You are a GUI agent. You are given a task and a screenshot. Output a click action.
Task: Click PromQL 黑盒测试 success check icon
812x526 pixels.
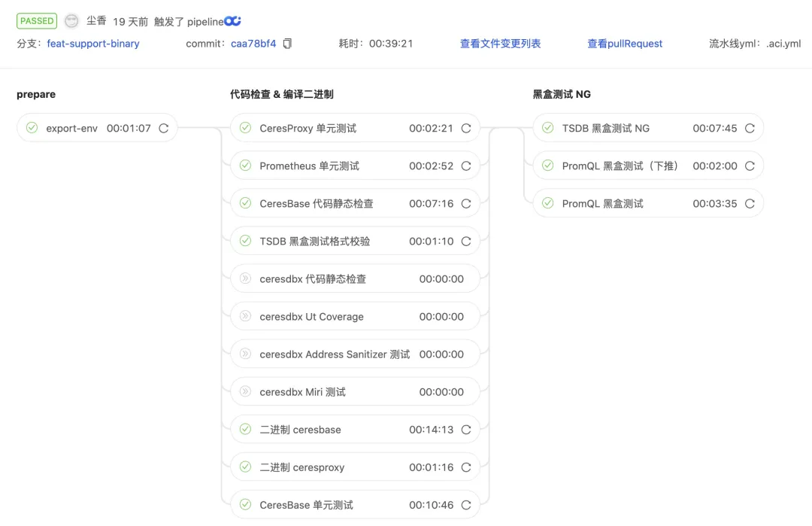click(548, 203)
